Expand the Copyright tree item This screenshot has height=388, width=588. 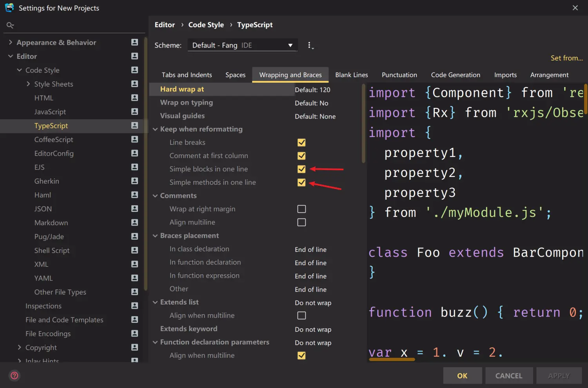point(19,347)
